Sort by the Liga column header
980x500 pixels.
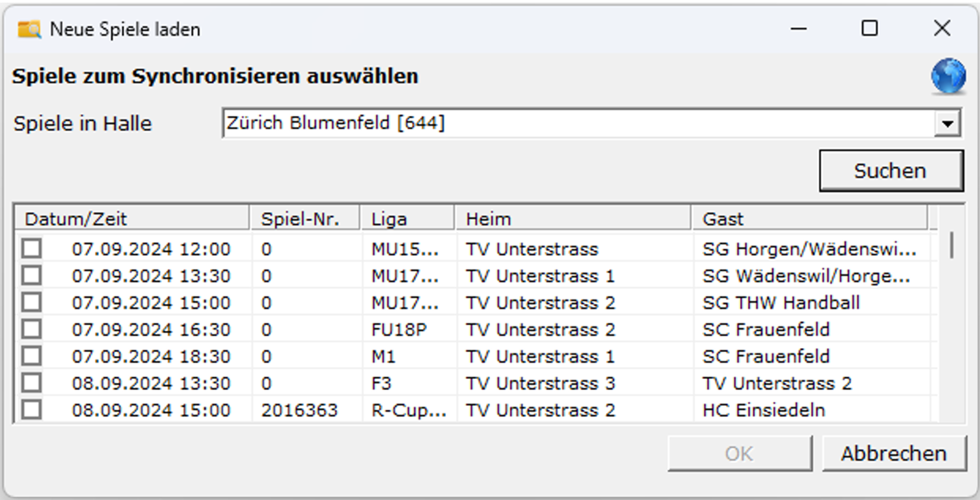pyautogui.click(x=407, y=219)
